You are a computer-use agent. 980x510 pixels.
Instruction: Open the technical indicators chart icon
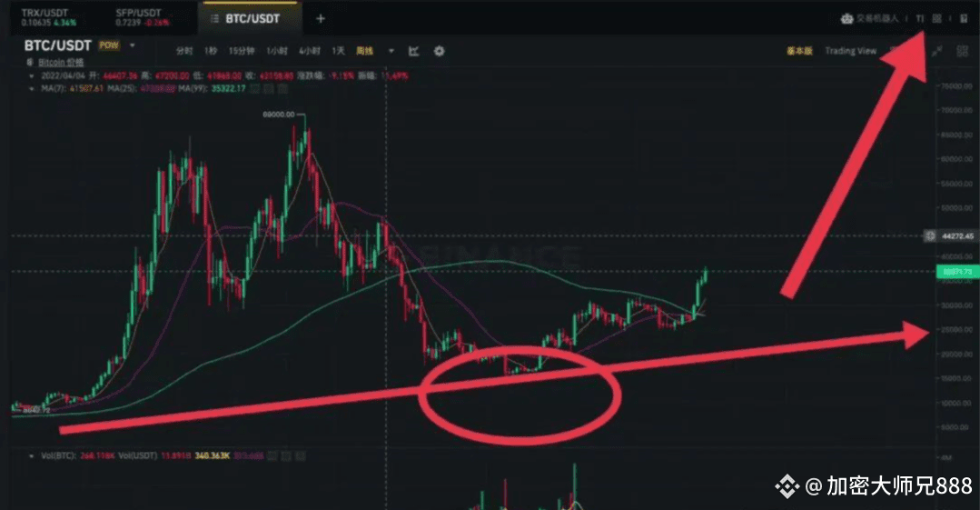click(x=414, y=51)
